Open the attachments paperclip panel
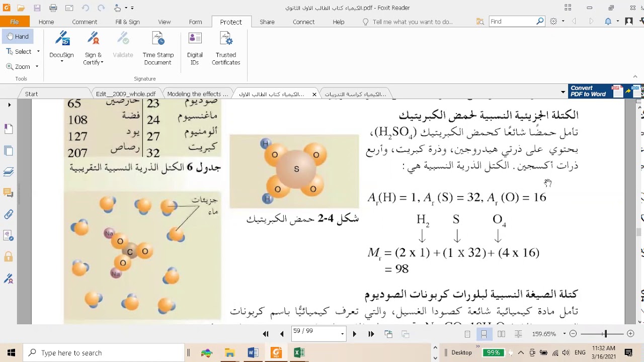Image resolution: width=644 pixels, height=362 pixels. (9, 215)
